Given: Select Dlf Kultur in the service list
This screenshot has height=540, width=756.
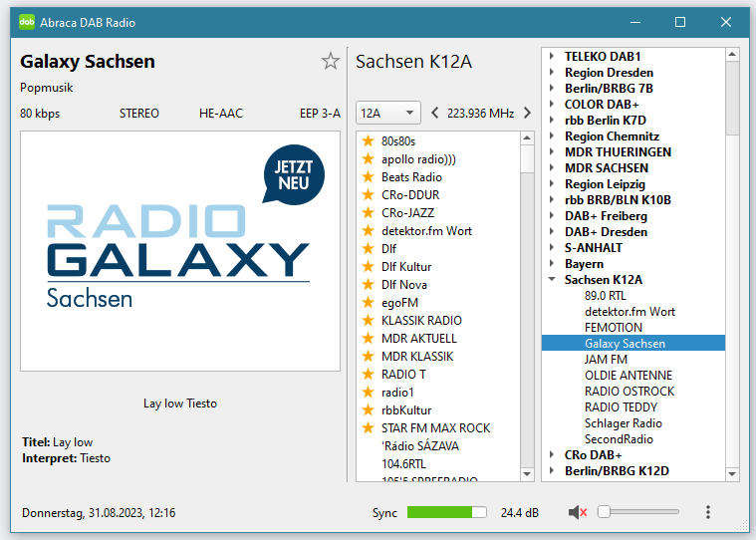Looking at the screenshot, I should (405, 267).
